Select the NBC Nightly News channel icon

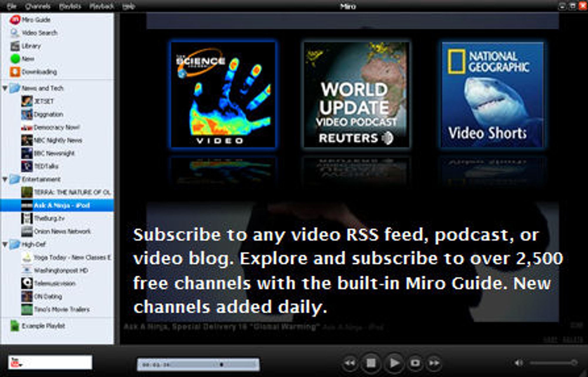pyautogui.click(x=27, y=140)
